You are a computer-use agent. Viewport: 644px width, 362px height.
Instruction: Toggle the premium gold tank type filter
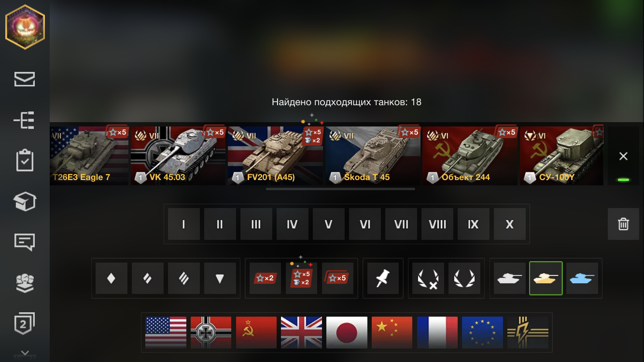coord(546,278)
